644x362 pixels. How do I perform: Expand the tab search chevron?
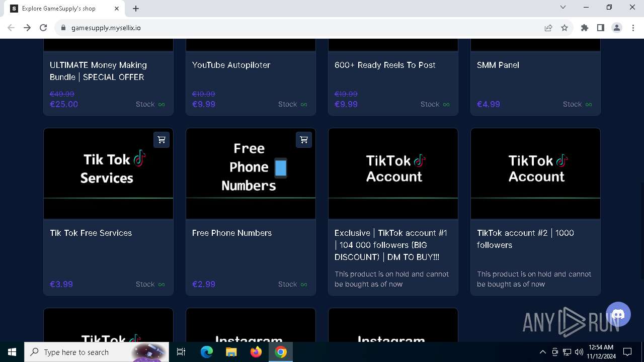563,7
